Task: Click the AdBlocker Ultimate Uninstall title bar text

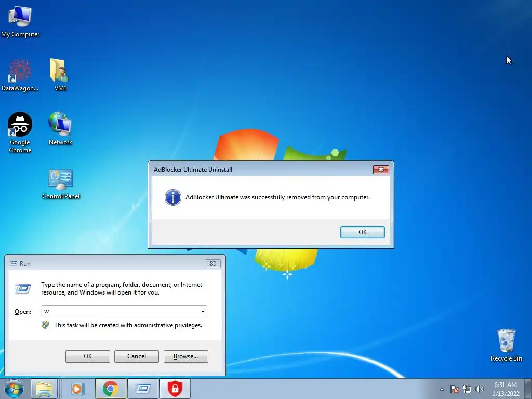Action: pyautogui.click(x=193, y=170)
